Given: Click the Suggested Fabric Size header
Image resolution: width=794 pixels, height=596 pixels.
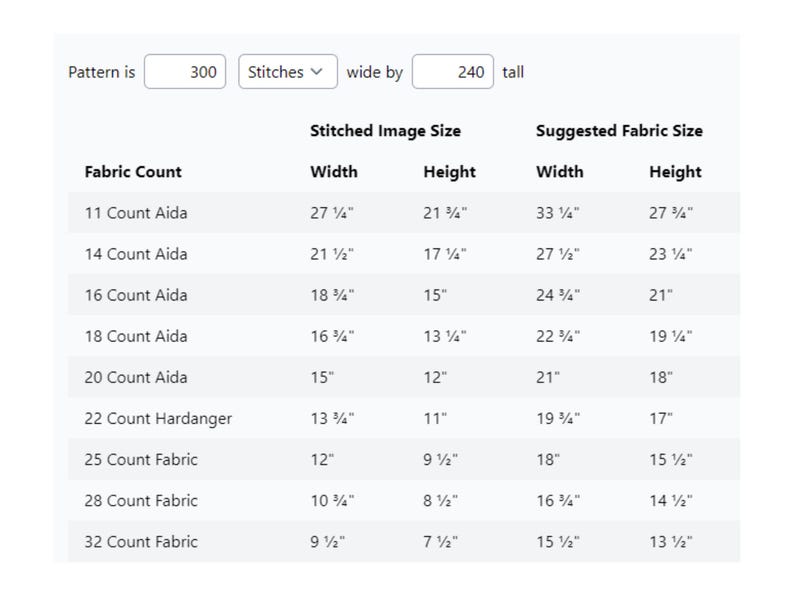Looking at the screenshot, I should point(619,131).
